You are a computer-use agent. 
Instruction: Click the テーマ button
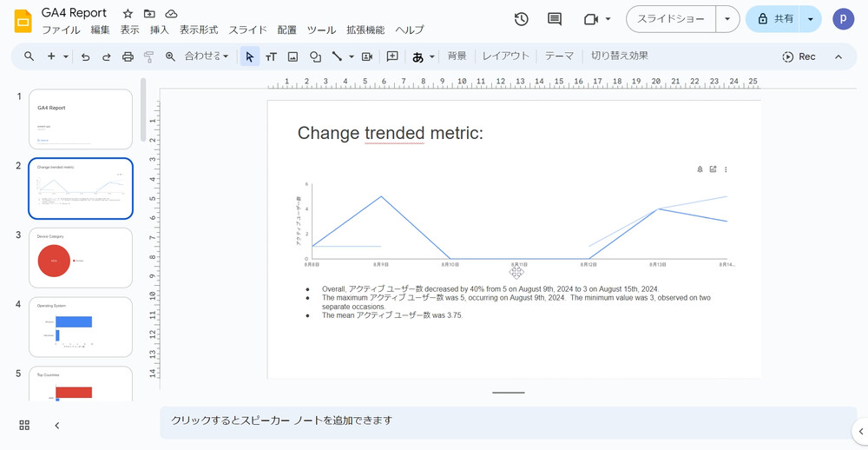(x=559, y=56)
